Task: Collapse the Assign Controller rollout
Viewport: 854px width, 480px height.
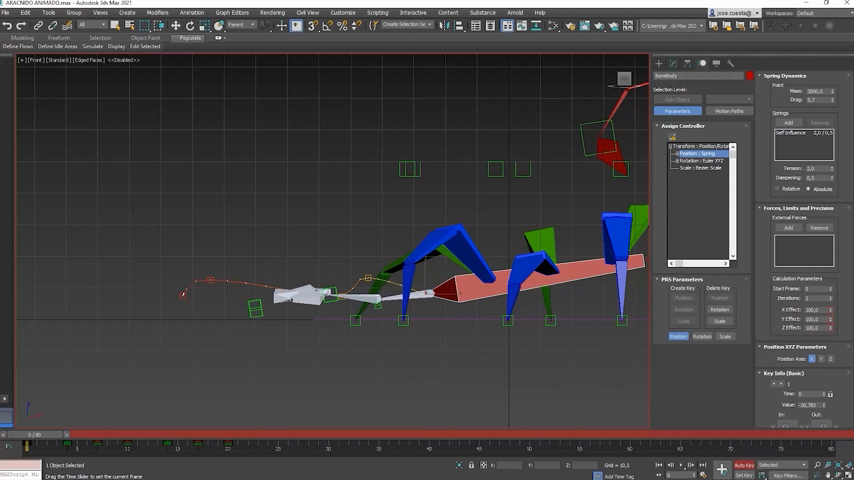Action: click(x=682, y=126)
